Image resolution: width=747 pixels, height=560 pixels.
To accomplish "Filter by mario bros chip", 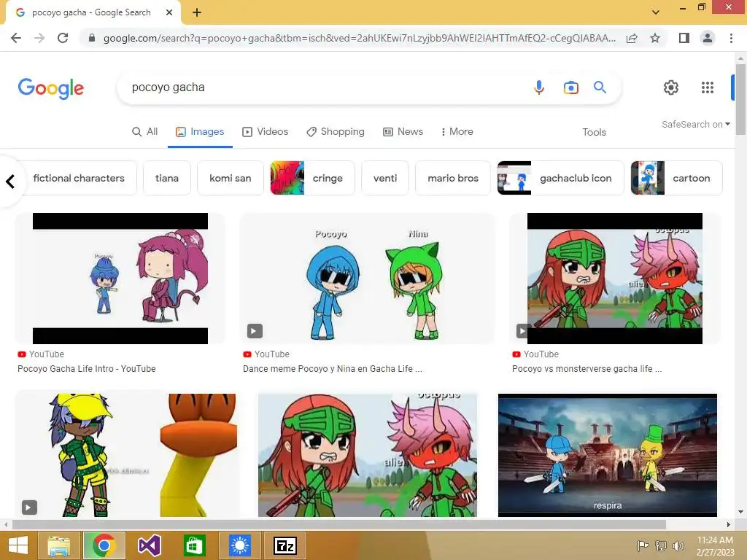I will [453, 178].
